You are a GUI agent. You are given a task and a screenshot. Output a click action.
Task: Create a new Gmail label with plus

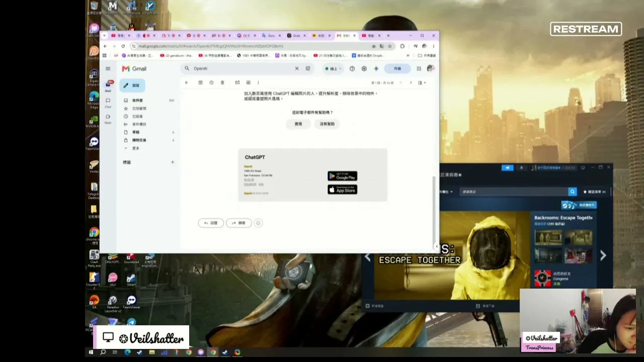[172, 162]
